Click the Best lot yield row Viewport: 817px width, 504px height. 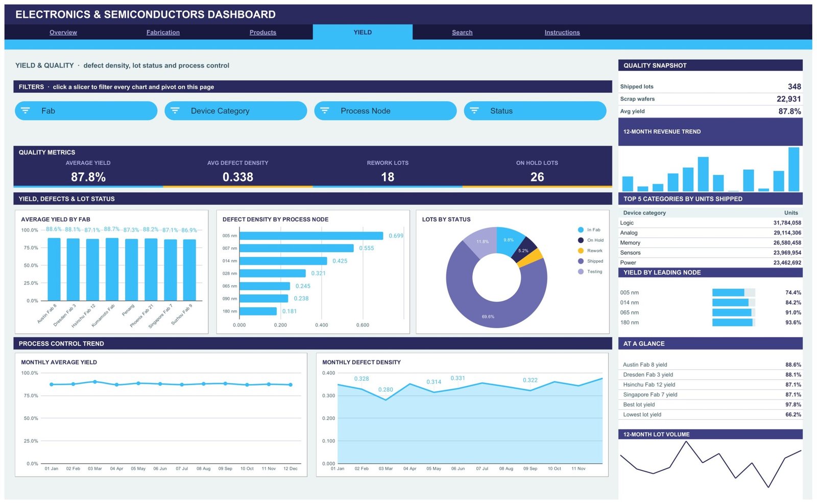[710, 405]
